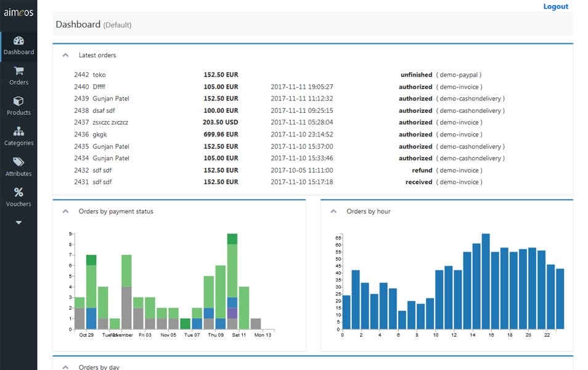Select the Products menu entry

18,112
